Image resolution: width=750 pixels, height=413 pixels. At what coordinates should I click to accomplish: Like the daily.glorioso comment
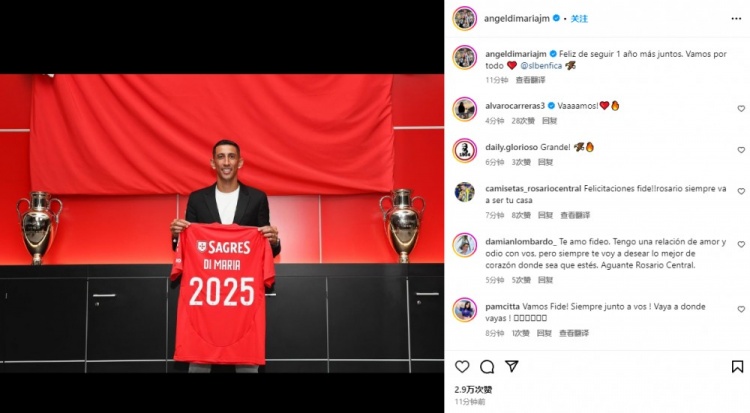741,150
